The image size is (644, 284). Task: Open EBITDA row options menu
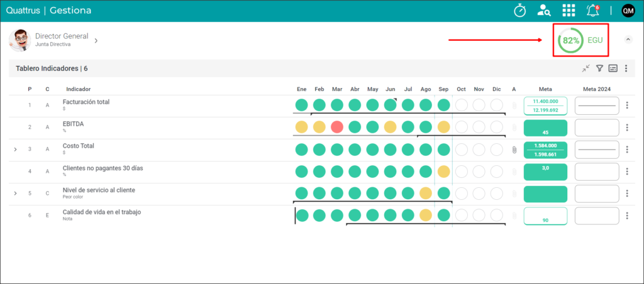tap(627, 128)
